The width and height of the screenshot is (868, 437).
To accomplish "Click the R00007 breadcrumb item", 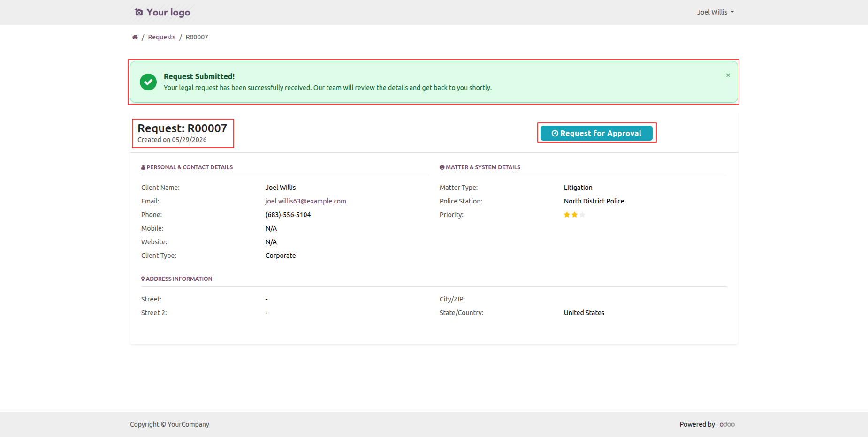I will click(197, 37).
